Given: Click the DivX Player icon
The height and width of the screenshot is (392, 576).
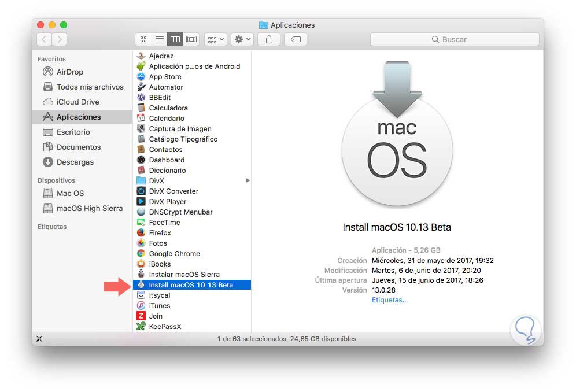Looking at the screenshot, I should pyautogui.click(x=141, y=201).
